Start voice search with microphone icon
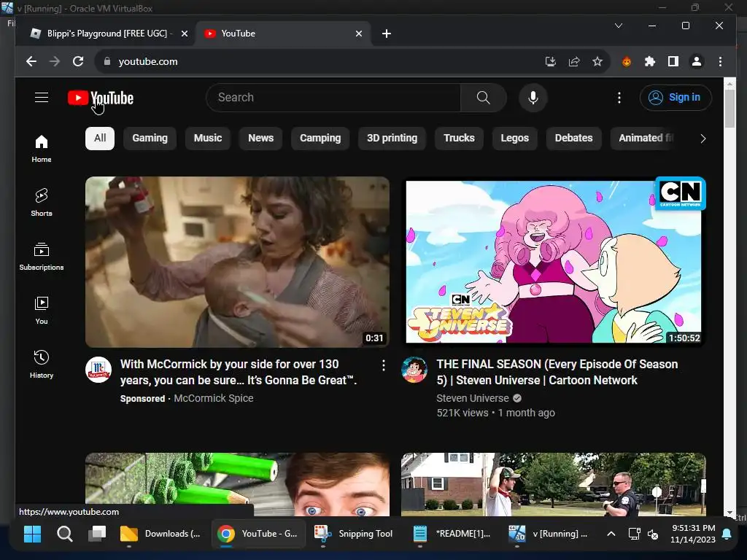The image size is (747, 560). coord(533,98)
